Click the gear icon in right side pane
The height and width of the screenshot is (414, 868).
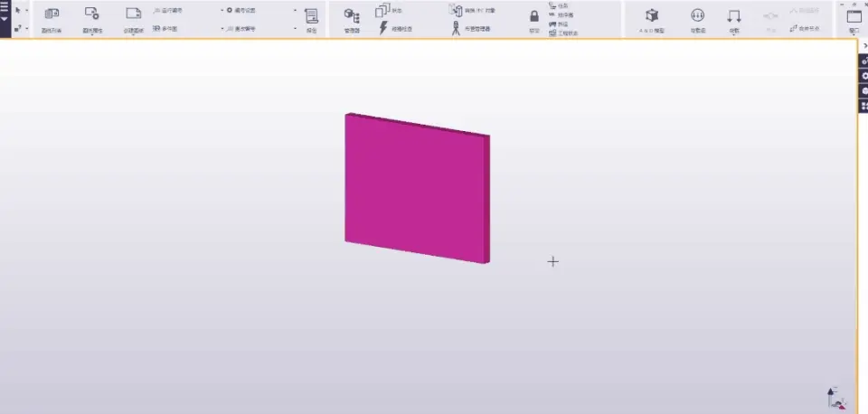(864, 76)
